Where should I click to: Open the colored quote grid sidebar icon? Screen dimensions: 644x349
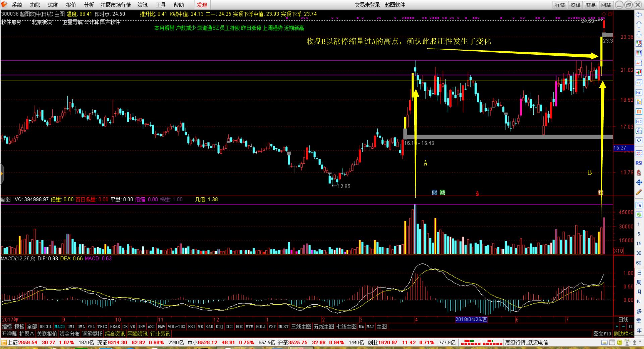[639, 54]
